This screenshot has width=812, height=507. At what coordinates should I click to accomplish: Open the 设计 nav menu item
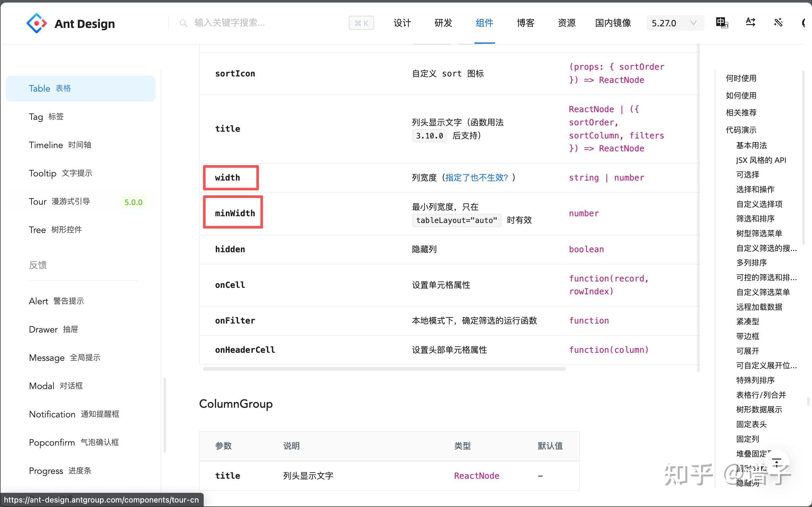click(402, 23)
